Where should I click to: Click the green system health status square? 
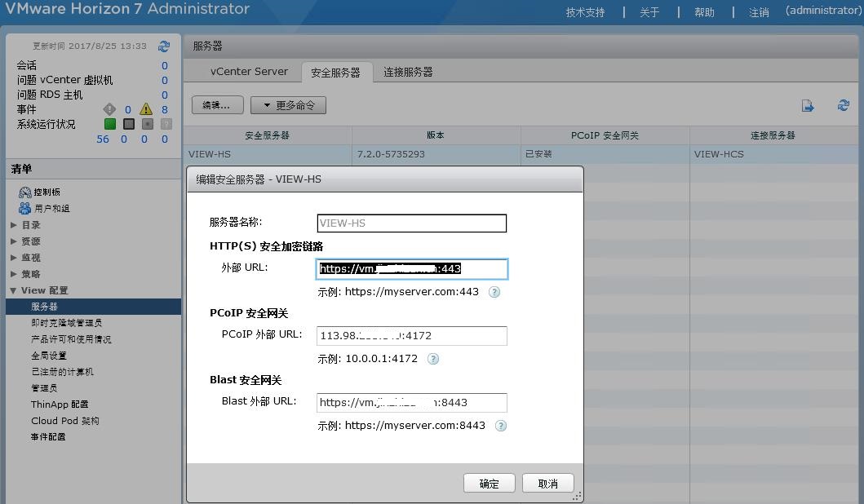click(110, 124)
